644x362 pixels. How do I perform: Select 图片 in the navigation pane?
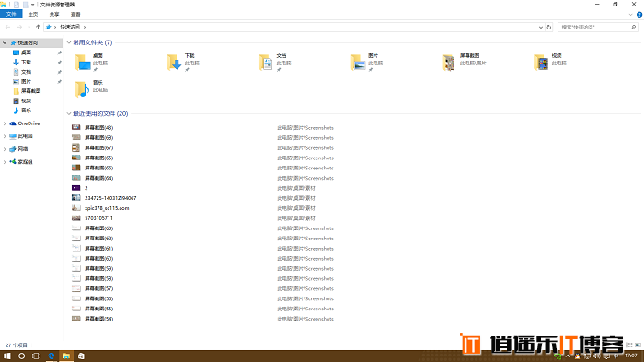coord(26,81)
